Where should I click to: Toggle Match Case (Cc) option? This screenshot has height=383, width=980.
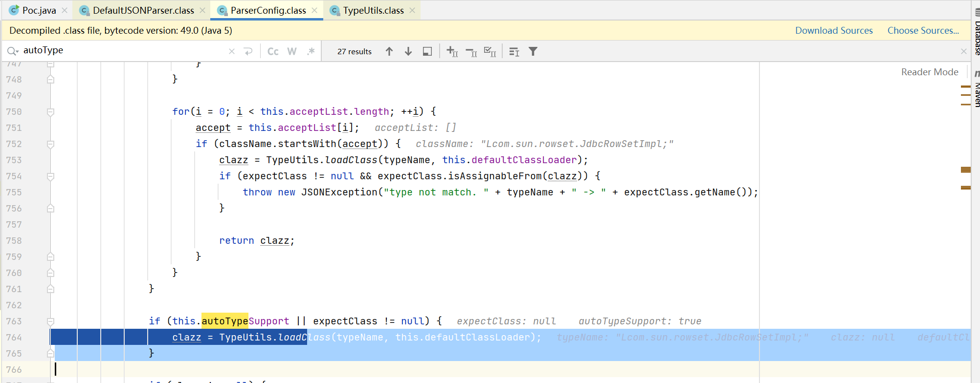273,51
